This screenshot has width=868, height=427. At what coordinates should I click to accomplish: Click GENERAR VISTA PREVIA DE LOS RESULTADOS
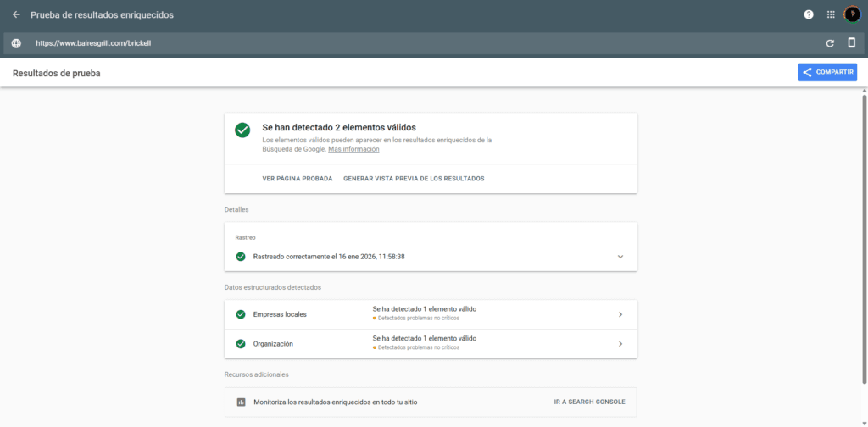[x=414, y=179]
